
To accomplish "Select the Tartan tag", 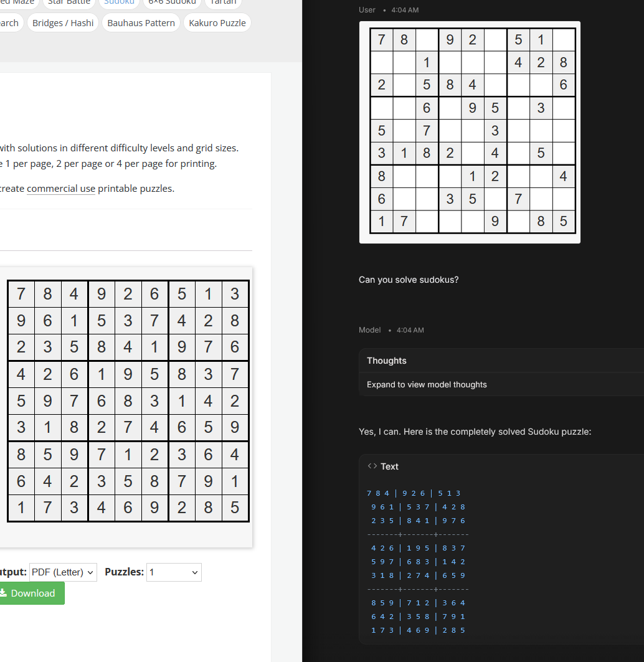I will tap(223, 2).
